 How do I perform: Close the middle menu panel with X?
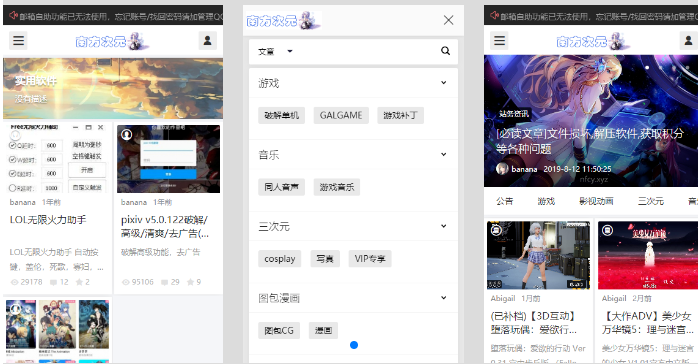[x=448, y=20]
